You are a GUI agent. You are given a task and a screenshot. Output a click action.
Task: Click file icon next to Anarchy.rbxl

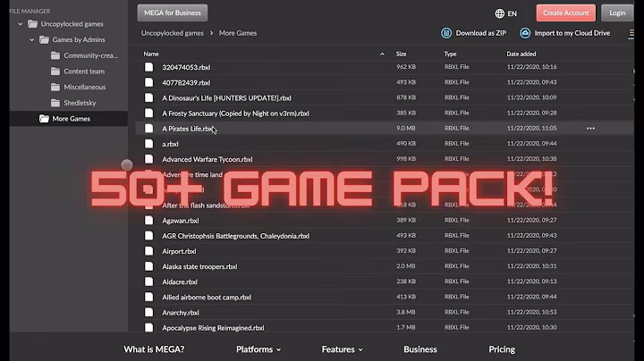[x=150, y=313]
